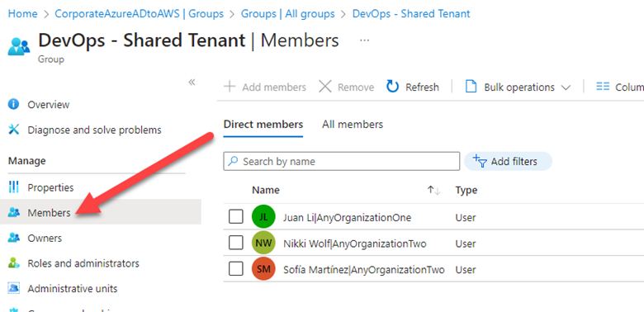Viewport: 644px width, 312px height.
Task: Click User type in Juan Li row
Action: tap(466, 218)
